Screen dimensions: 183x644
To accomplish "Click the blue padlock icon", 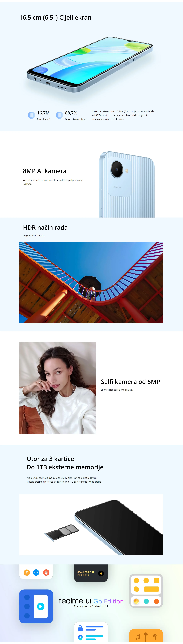I will point(80,628).
